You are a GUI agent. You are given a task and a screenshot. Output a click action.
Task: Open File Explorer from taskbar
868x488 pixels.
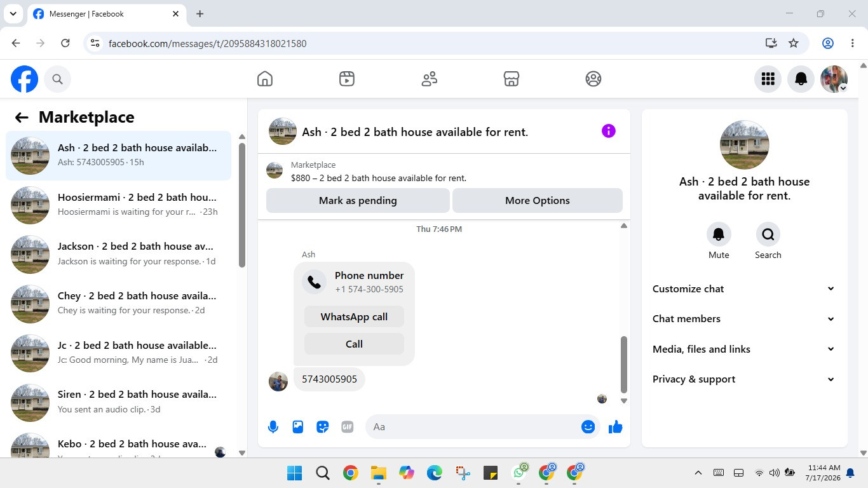379,473
